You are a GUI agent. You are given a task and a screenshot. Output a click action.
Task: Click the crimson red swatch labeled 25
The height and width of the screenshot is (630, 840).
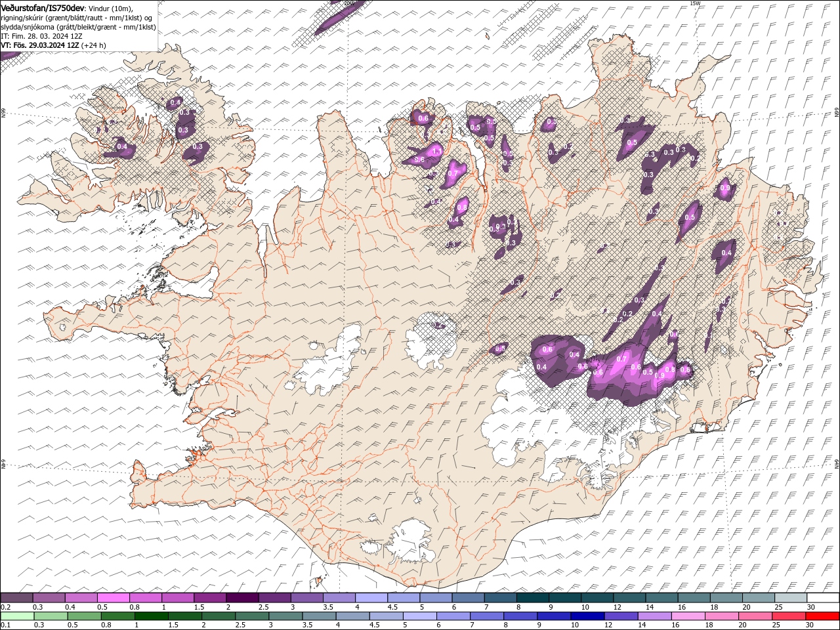tap(788, 616)
